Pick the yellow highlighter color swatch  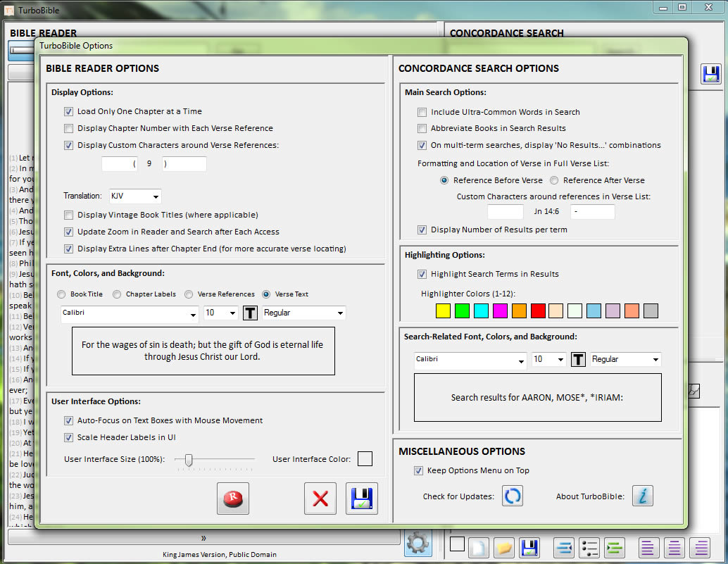(443, 311)
